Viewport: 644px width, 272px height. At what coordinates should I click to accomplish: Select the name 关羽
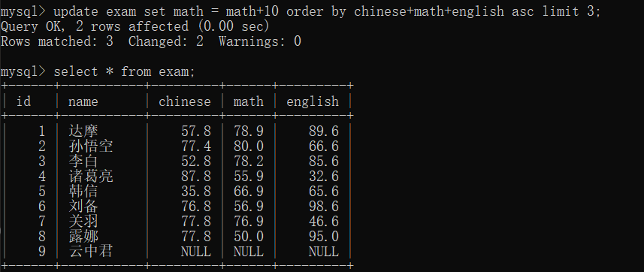[x=83, y=221]
